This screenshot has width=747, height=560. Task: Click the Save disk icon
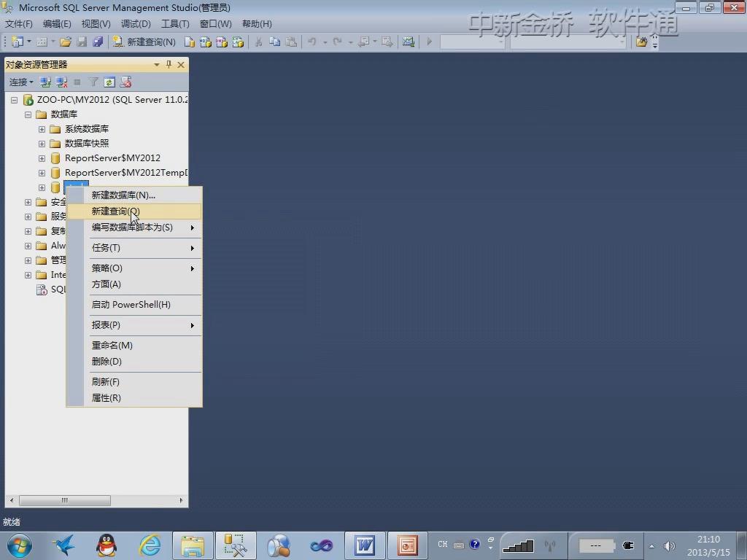tap(82, 42)
